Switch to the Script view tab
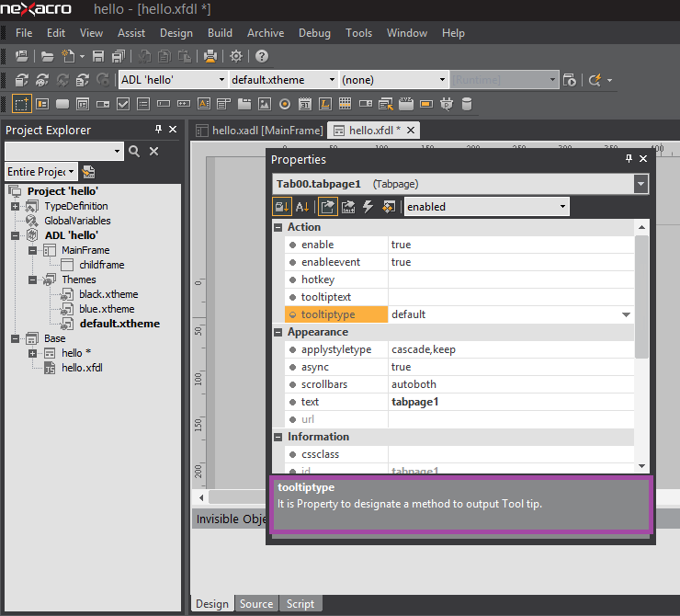The image size is (680, 616). tap(300, 604)
